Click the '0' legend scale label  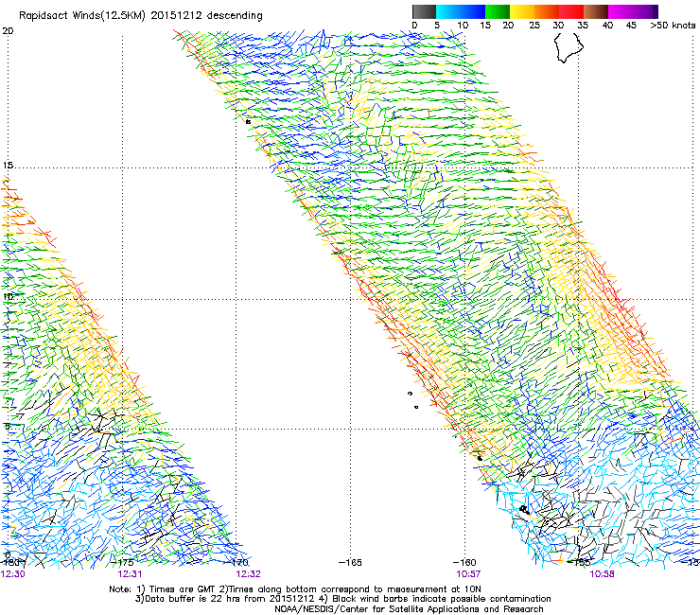(x=414, y=26)
